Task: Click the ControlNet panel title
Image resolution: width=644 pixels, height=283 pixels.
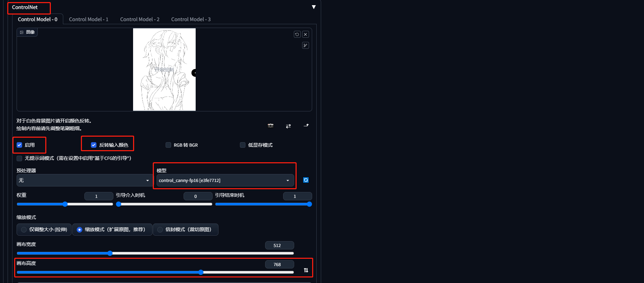Action: click(x=25, y=7)
